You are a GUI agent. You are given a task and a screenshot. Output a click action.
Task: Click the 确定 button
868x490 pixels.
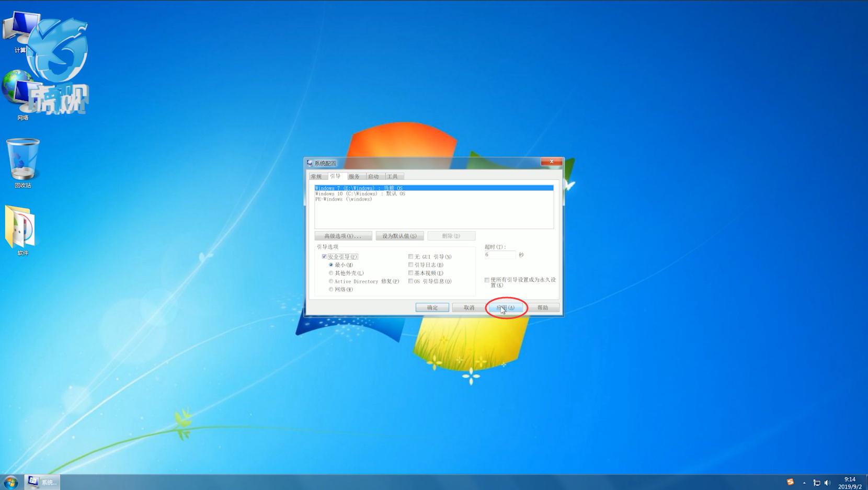click(432, 307)
